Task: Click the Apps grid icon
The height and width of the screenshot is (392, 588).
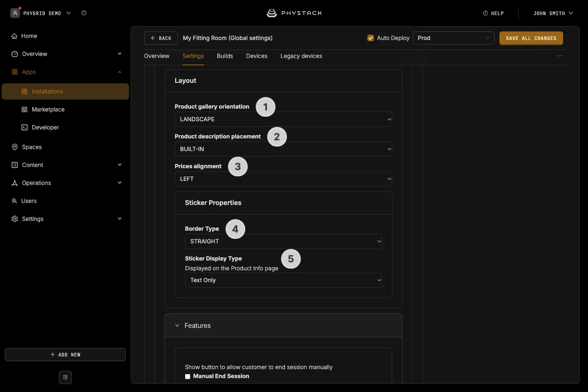Action: (15, 72)
